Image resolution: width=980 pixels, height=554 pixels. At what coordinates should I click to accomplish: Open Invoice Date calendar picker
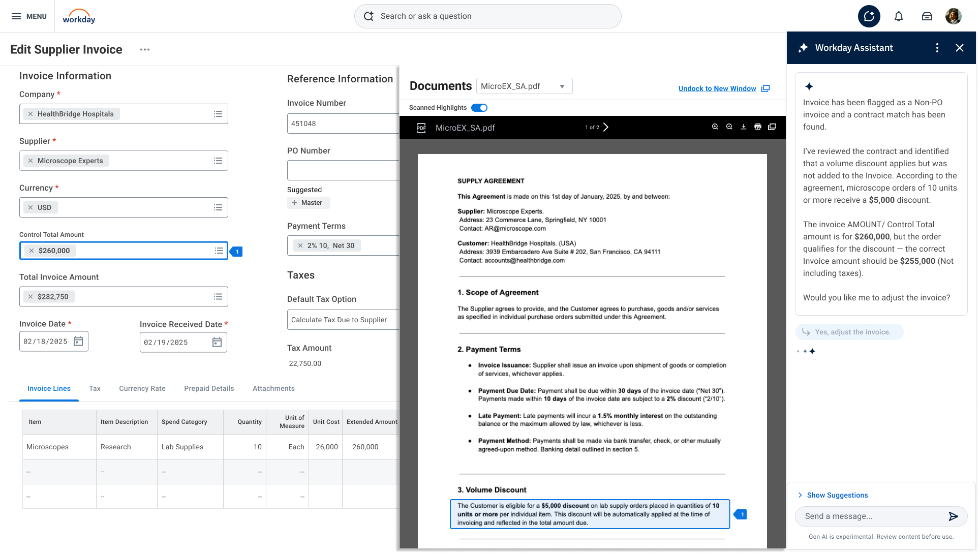point(78,342)
